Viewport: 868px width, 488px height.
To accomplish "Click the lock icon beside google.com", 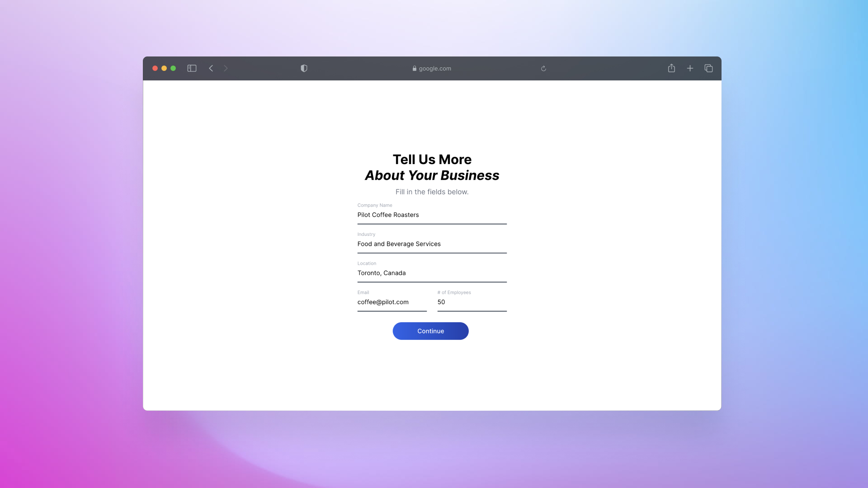I will (414, 69).
